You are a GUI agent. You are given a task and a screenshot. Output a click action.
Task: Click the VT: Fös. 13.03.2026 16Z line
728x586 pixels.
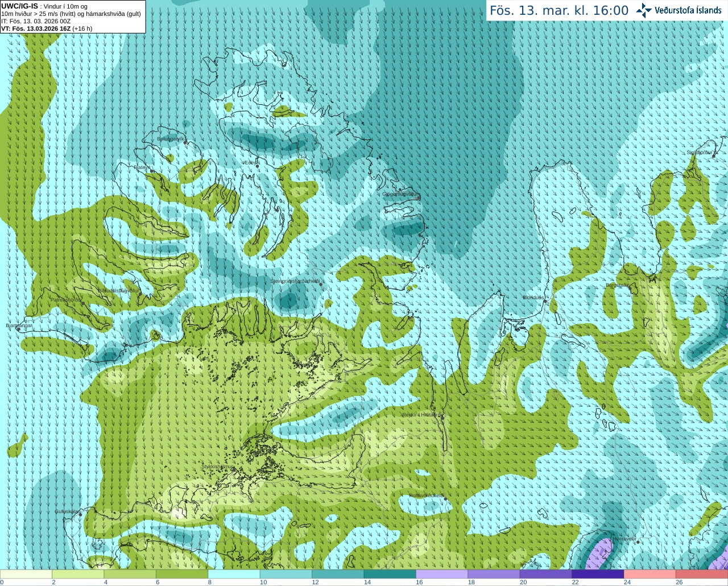point(47,28)
